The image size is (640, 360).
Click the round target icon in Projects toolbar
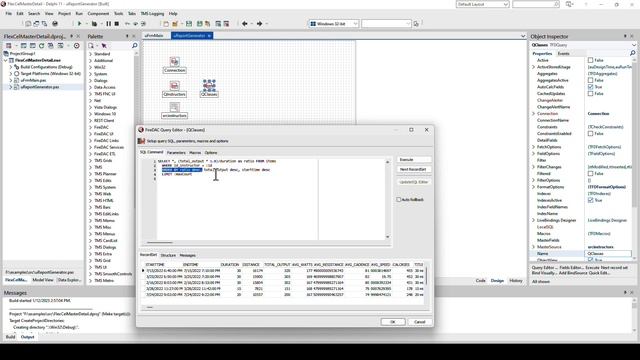click(x=76, y=46)
